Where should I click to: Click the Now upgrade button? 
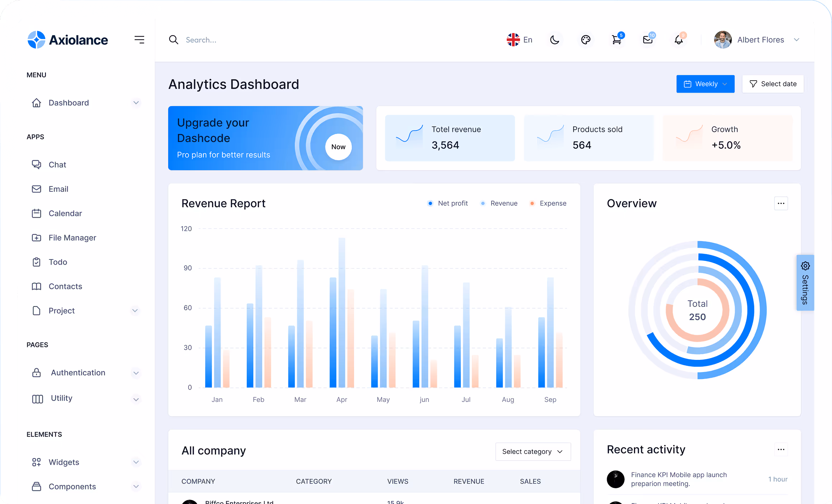pyautogui.click(x=338, y=147)
